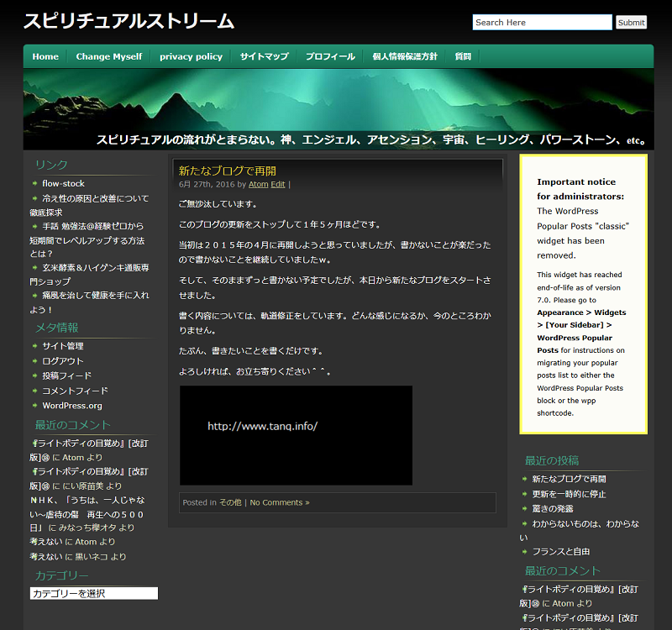This screenshot has height=630, width=672.
Task: Click the arrow bullet beside 更新を一時的に停止
Action: tap(524, 494)
